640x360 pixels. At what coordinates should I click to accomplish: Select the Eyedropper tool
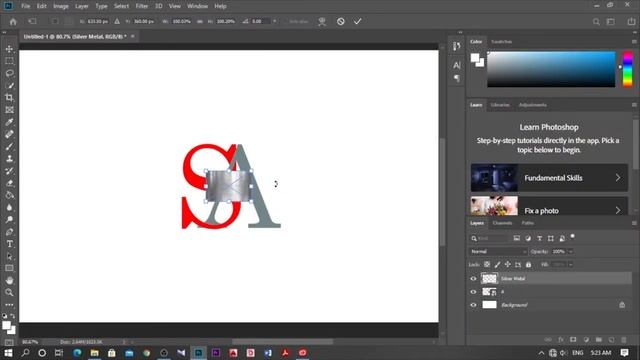(x=9, y=122)
